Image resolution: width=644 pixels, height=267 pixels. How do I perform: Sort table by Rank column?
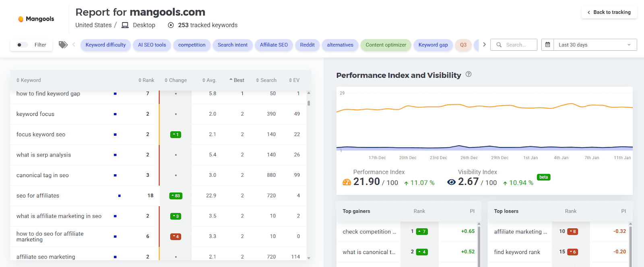click(x=146, y=80)
